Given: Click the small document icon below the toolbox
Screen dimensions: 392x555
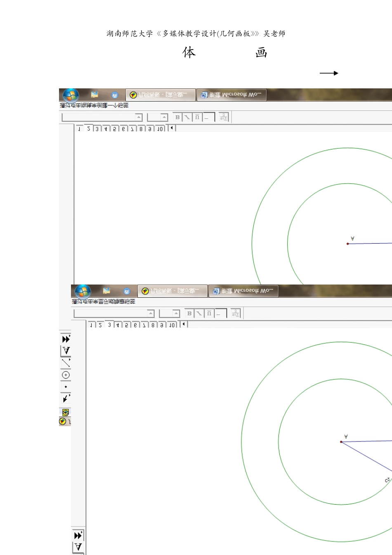Looking at the screenshot, I should (x=65, y=412).
